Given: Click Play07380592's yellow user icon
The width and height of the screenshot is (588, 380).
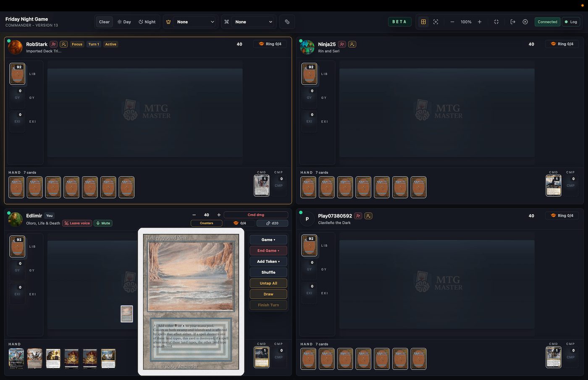Looking at the screenshot, I should (x=368, y=216).
